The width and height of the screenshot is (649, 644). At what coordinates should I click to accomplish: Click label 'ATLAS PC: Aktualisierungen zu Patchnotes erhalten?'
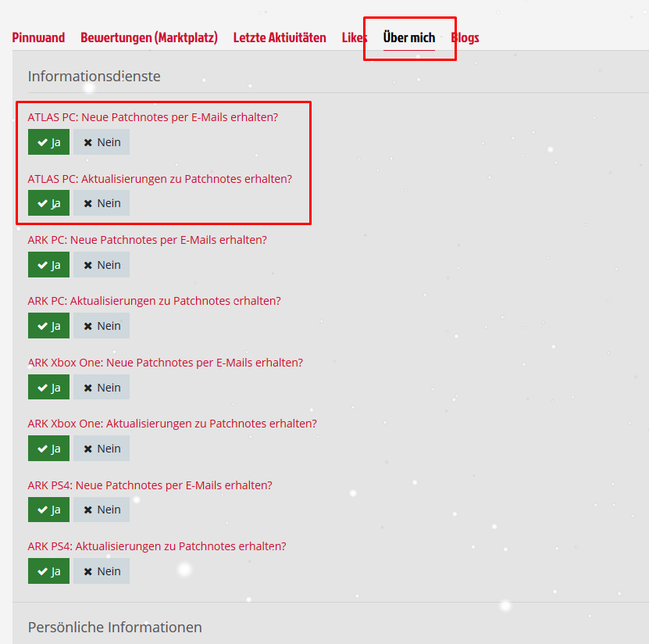point(160,179)
